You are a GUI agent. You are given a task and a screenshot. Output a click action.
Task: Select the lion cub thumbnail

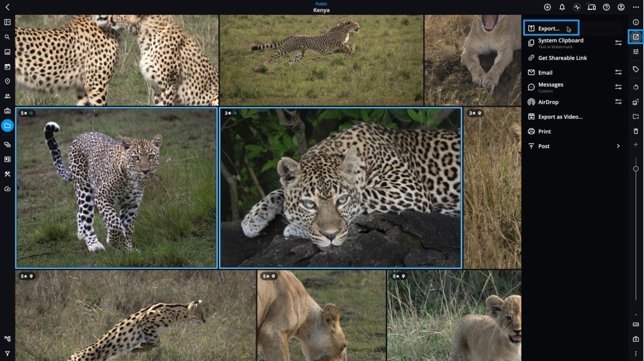coord(454,315)
